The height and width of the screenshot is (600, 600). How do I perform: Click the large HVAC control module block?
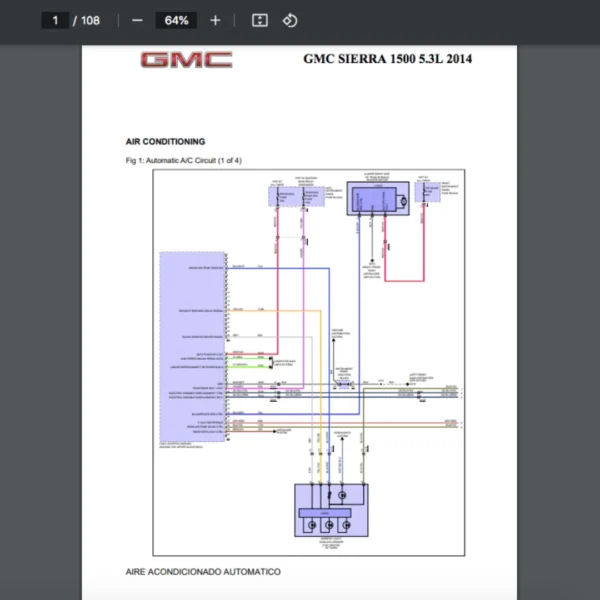[x=192, y=347]
